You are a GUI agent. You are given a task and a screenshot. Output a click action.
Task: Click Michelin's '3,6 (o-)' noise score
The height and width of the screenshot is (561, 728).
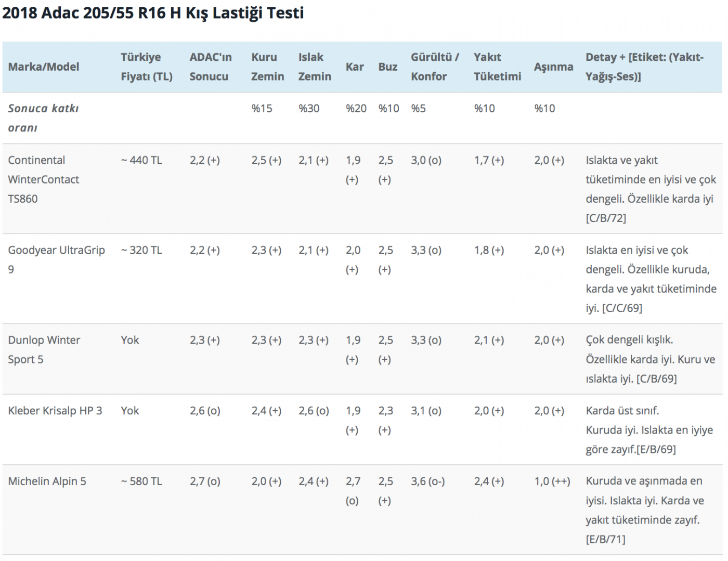pyautogui.click(x=427, y=481)
